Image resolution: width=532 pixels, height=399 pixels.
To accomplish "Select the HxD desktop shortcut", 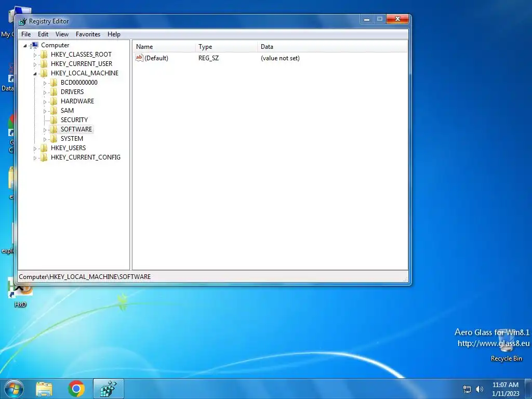I will [20, 292].
